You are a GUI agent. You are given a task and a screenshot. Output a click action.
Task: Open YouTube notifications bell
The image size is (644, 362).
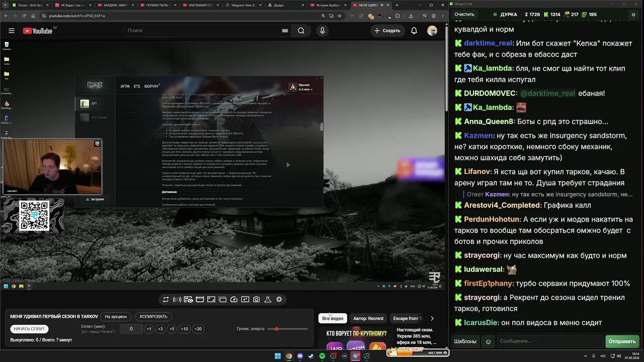pyautogui.click(x=414, y=31)
